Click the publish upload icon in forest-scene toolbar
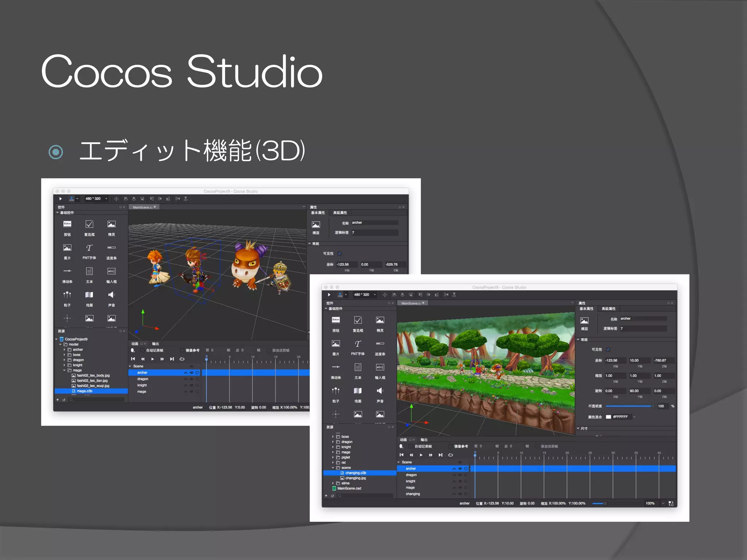 [340, 295]
